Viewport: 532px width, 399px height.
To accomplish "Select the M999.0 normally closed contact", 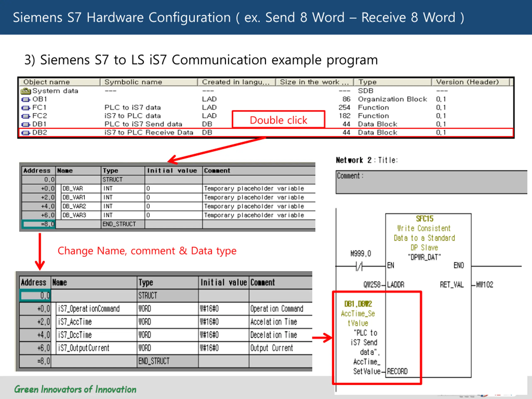I will coord(359,266).
